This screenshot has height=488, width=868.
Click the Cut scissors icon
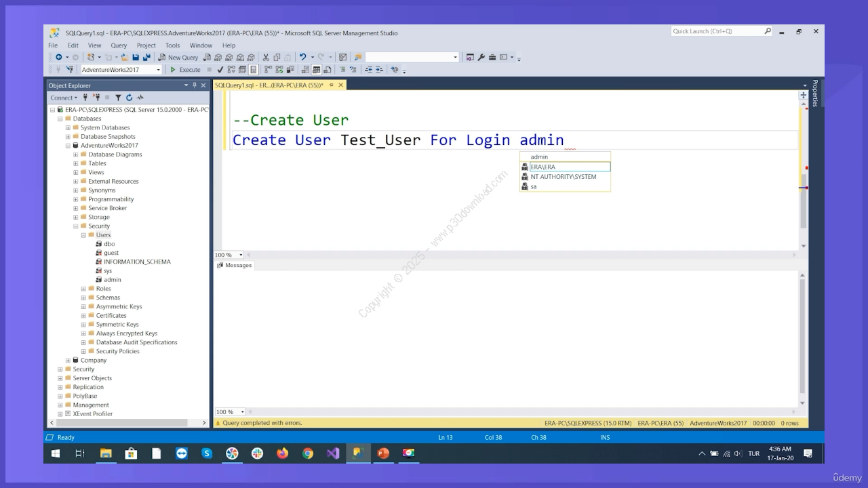pos(266,58)
